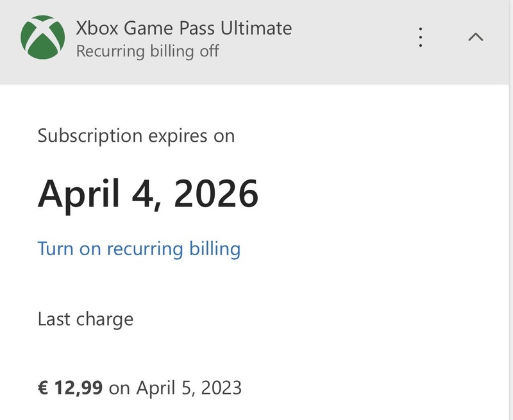This screenshot has width=513, height=420.
Task: Click the year 2026 in the expiration date
Action: pyautogui.click(x=217, y=193)
